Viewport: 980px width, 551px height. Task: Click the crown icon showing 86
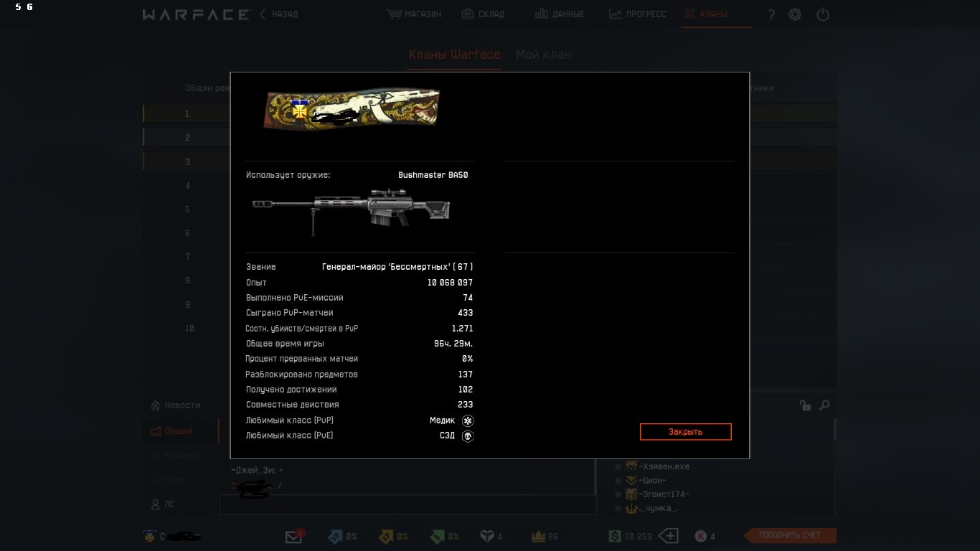click(538, 536)
